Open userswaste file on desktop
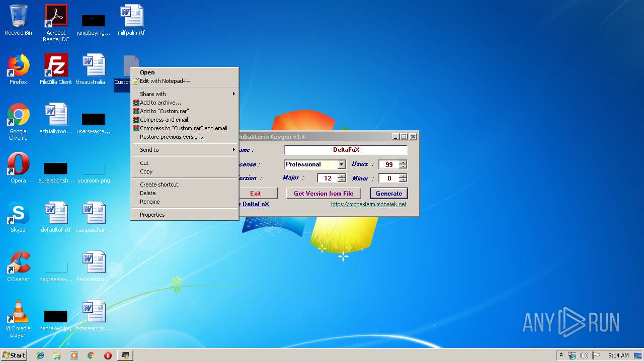 94,123
